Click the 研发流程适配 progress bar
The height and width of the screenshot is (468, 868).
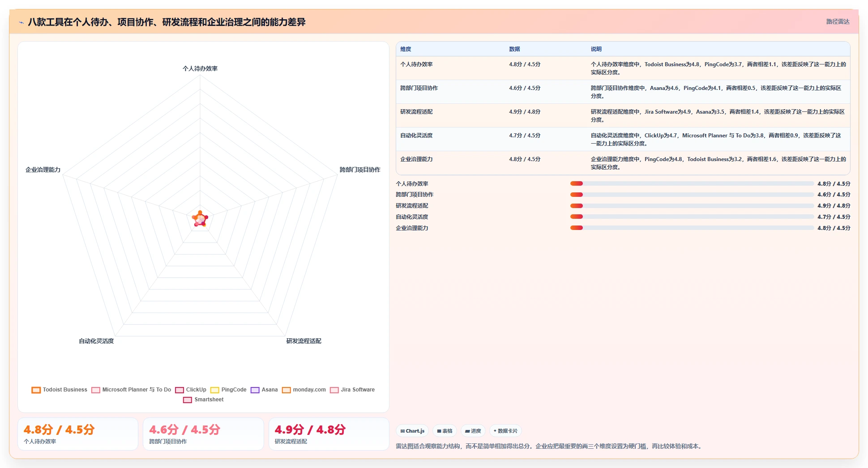pyautogui.click(x=692, y=206)
